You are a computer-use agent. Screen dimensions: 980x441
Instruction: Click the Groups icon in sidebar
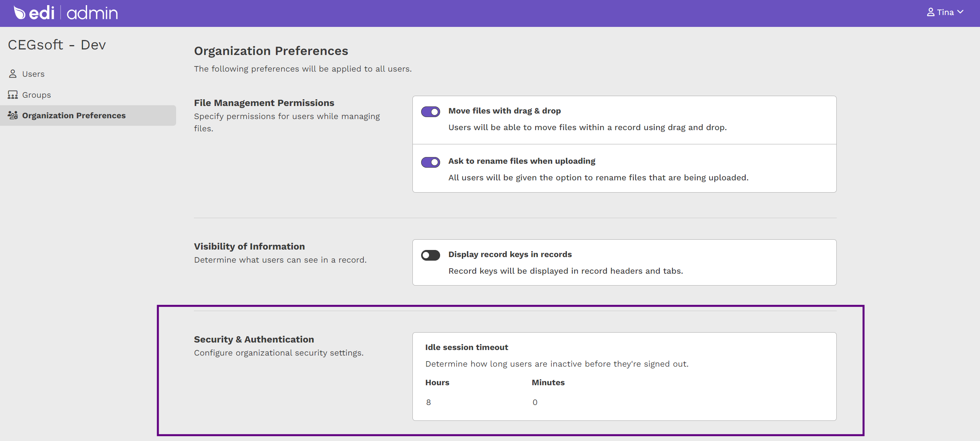coord(13,95)
